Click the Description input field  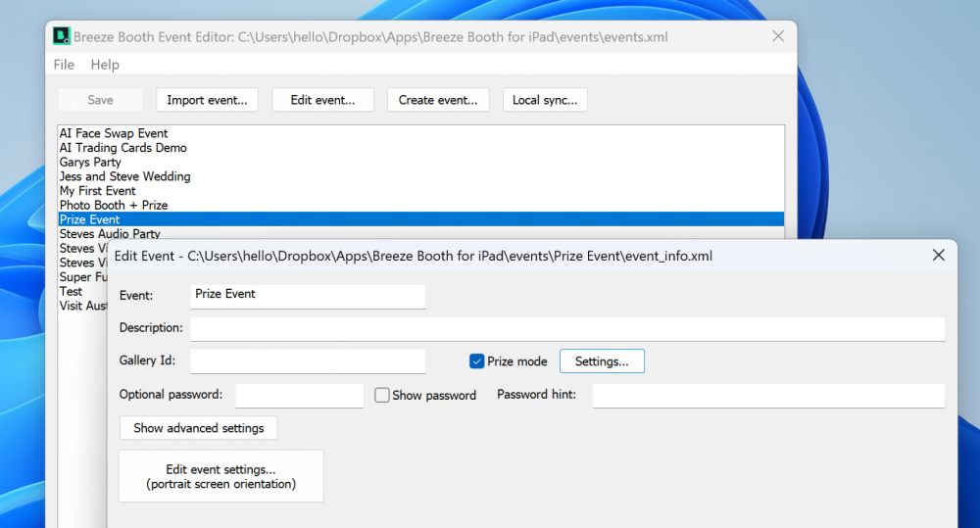click(567, 329)
